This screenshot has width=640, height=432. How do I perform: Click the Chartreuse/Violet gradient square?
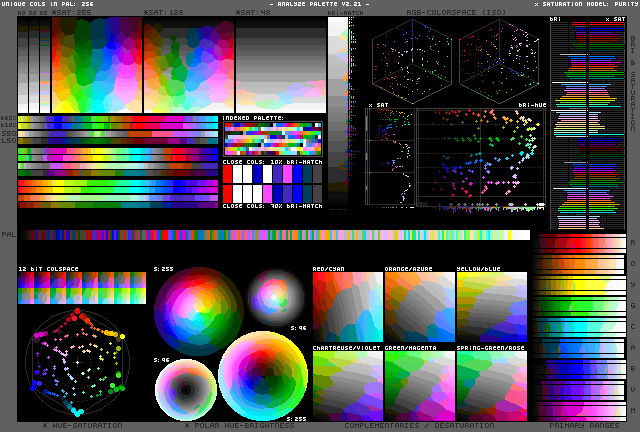[x=346, y=385]
